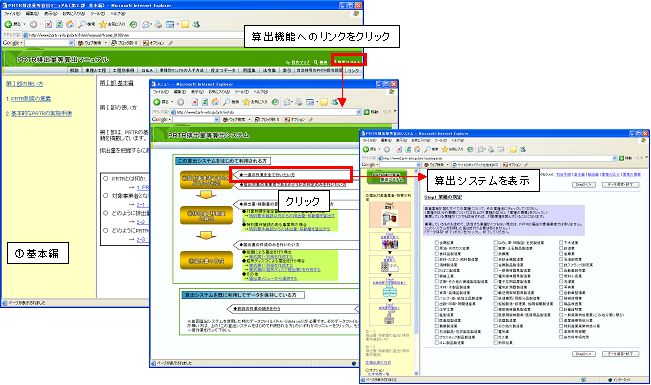Check the 鉄道業 checkbox
This screenshot has width=651, height=385.
[561, 248]
